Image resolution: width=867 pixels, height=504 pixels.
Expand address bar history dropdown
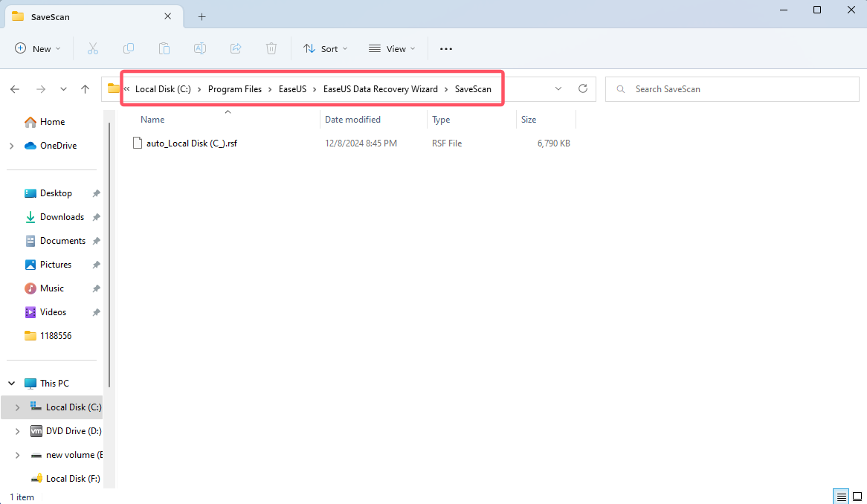(x=558, y=88)
